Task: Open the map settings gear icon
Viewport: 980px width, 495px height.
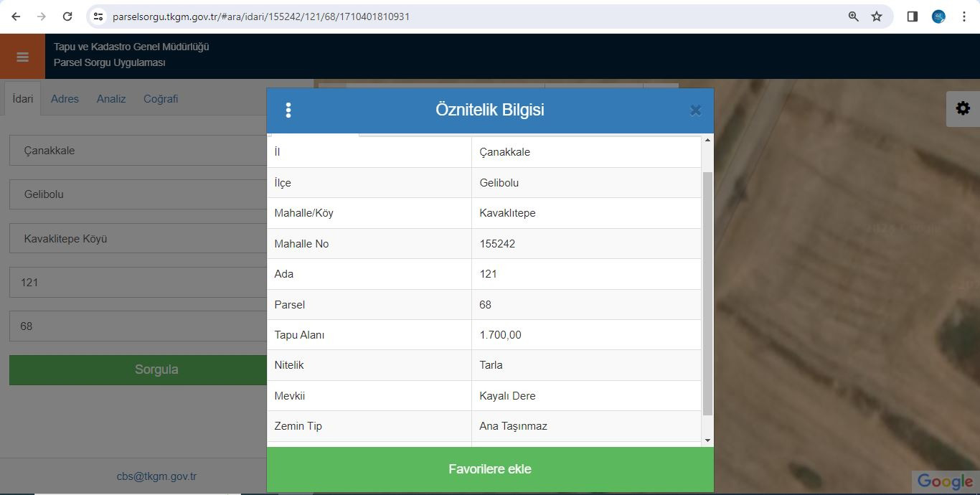Action: 963,108
